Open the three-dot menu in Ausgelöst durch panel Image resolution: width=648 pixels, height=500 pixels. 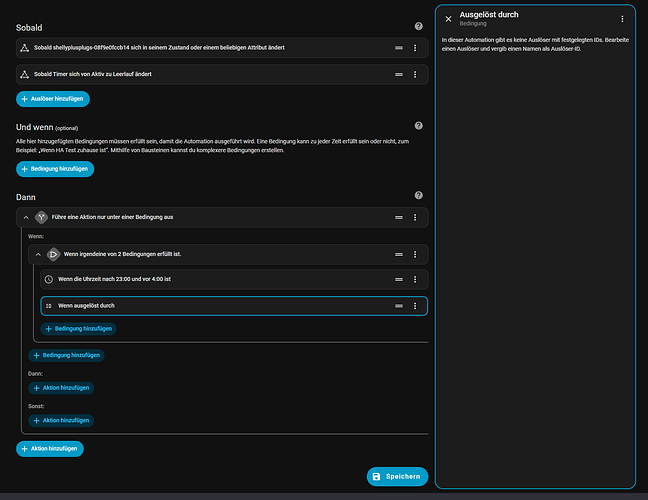click(622, 19)
